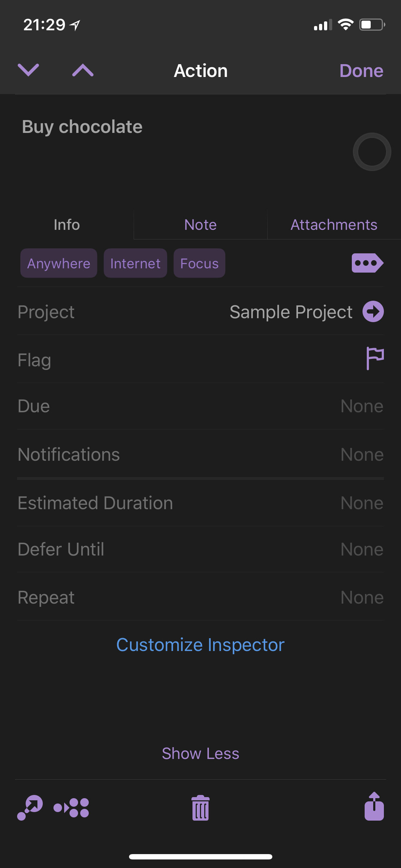Go to Sample Project arrow icon
This screenshot has height=868, width=401.
tap(373, 311)
